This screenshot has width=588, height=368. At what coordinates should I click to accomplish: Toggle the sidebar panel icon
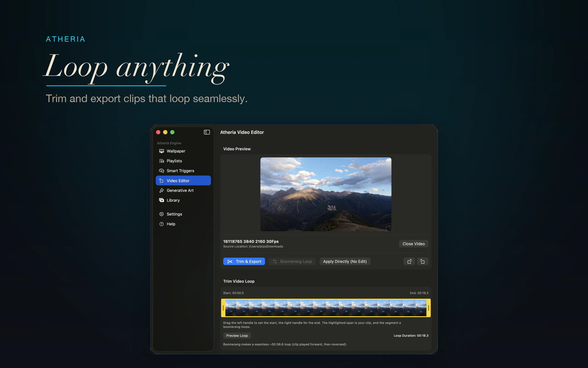[x=207, y=132]
